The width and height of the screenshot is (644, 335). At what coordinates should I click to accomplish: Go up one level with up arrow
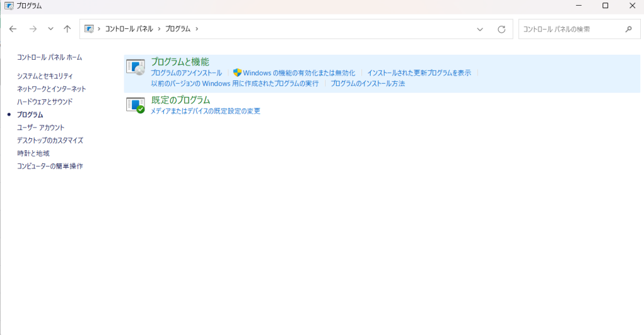pos(67,29)
